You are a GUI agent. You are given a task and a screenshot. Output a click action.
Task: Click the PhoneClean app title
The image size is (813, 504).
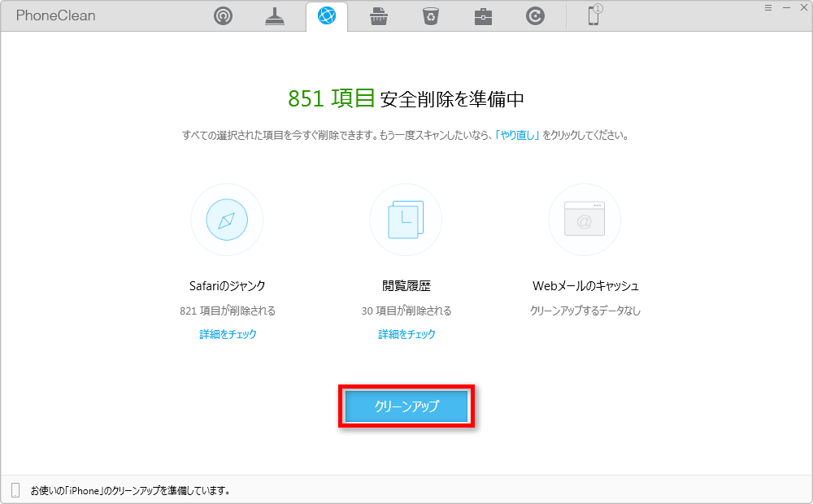[55, 15]
